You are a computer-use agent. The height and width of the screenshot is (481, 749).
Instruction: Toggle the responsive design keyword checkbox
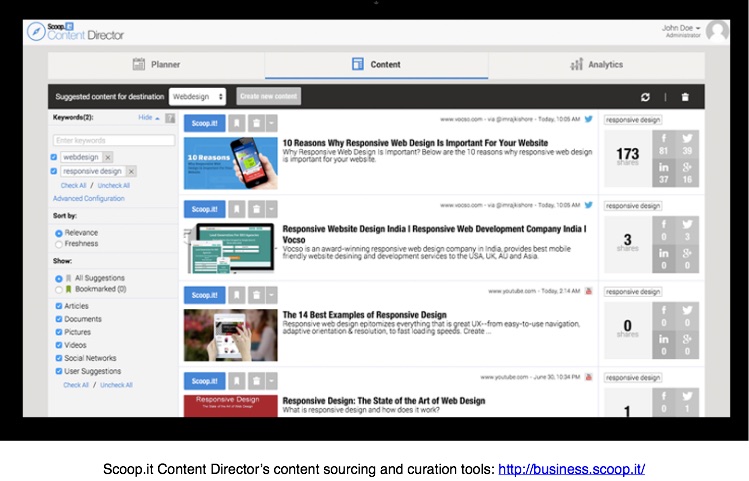(x=54, y=171)
